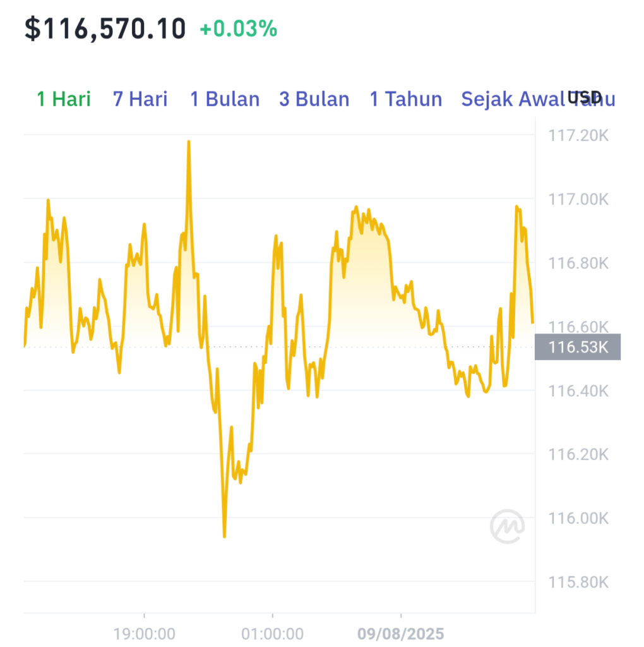Click the 116.53K current price label

pyautogui.click(x=578, y=347)
